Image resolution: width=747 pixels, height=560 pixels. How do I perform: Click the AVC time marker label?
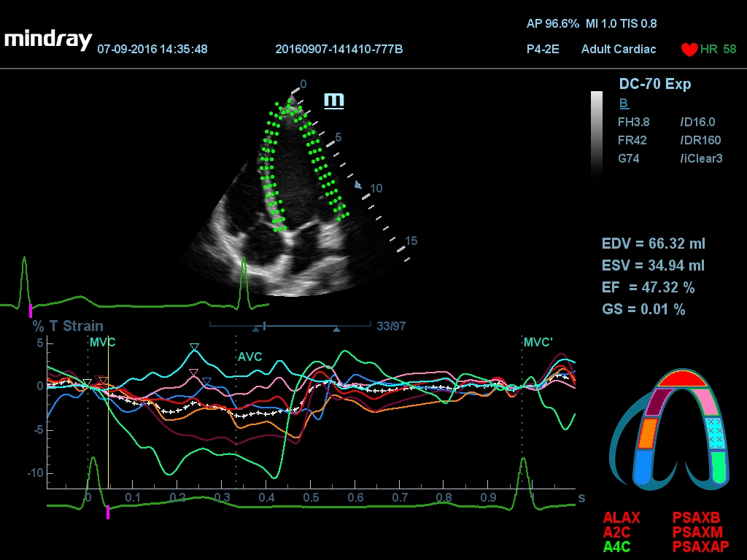tap(249, 357)
